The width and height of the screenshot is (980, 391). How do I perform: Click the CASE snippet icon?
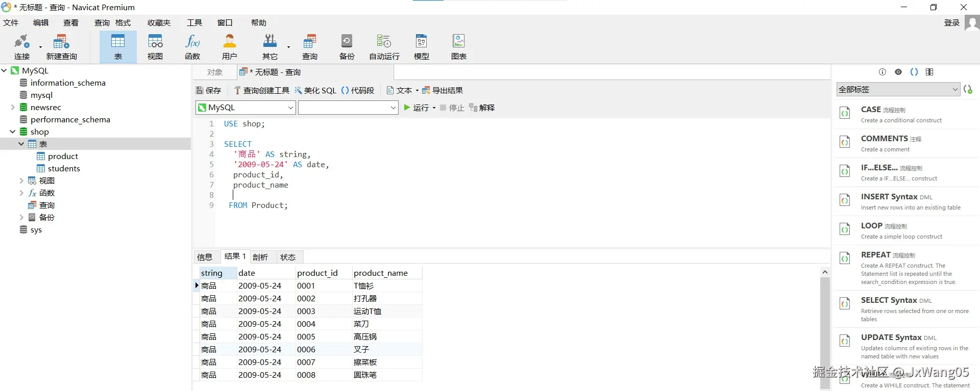tap(845, 113)
